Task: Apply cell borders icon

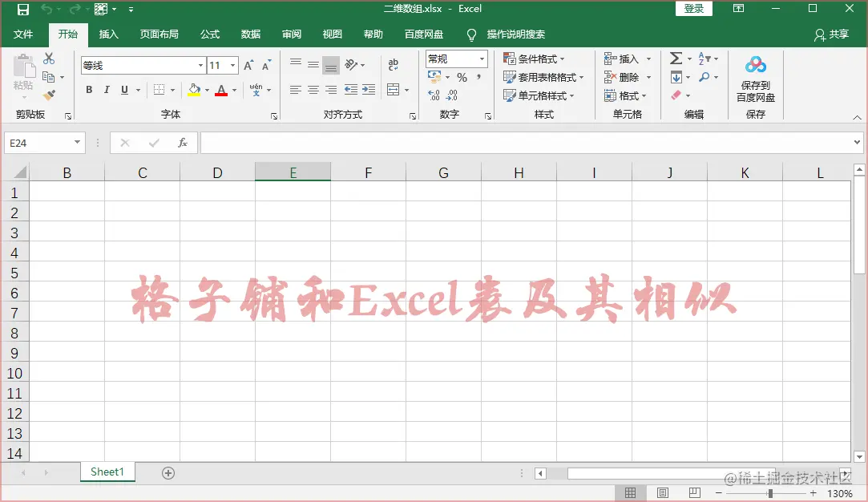Action: tap(159, 90)
